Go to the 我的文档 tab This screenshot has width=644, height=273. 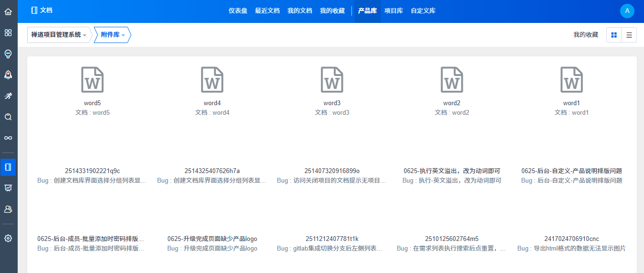pyautogui.click(x=300, y=11)
